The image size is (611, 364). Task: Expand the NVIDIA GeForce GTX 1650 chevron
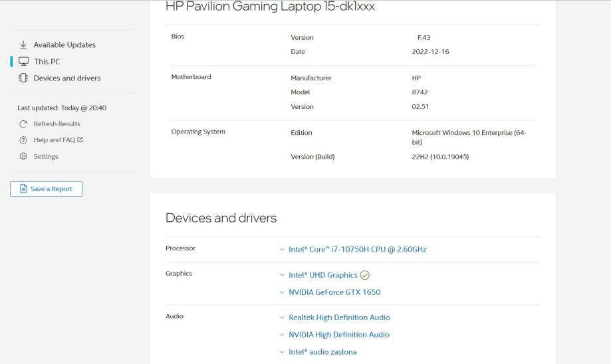point(283,292)
